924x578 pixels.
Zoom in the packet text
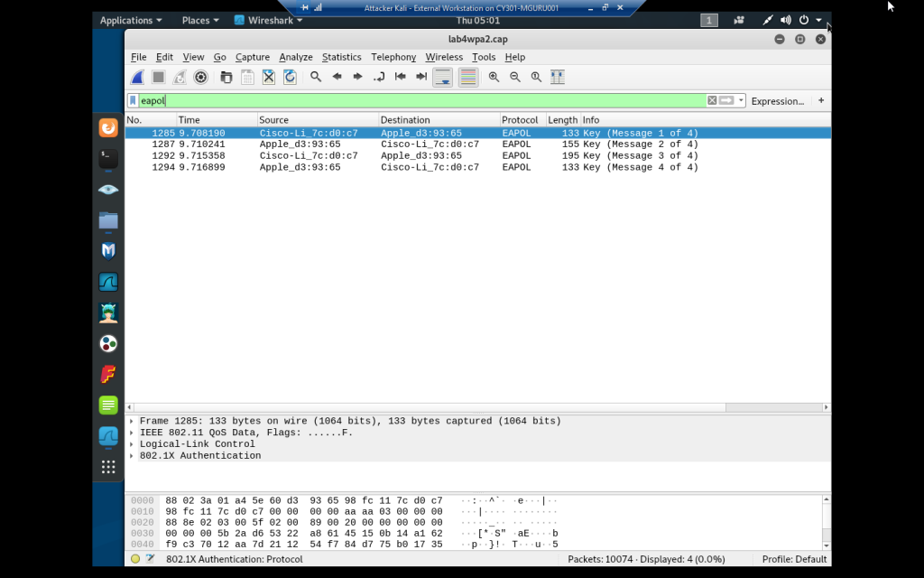(494, 77)
